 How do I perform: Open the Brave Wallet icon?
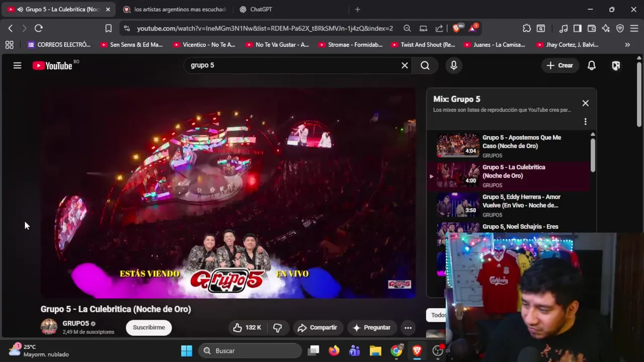click(x=592, y=29)
